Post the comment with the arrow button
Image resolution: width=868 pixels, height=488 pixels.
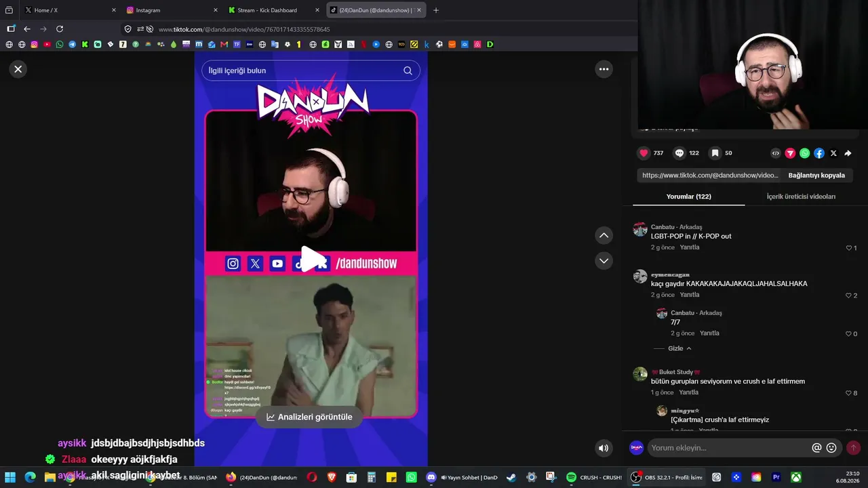tap(853, 448)
